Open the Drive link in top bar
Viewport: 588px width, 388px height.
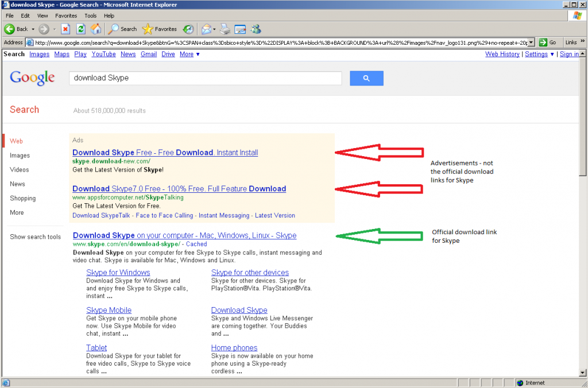point(168,54)
